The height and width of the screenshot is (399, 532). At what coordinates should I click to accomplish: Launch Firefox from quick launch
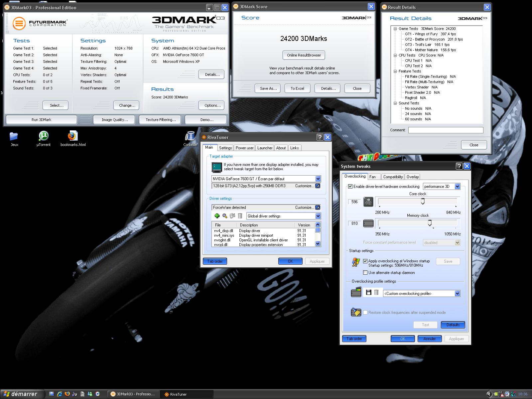tap(67, 394)
